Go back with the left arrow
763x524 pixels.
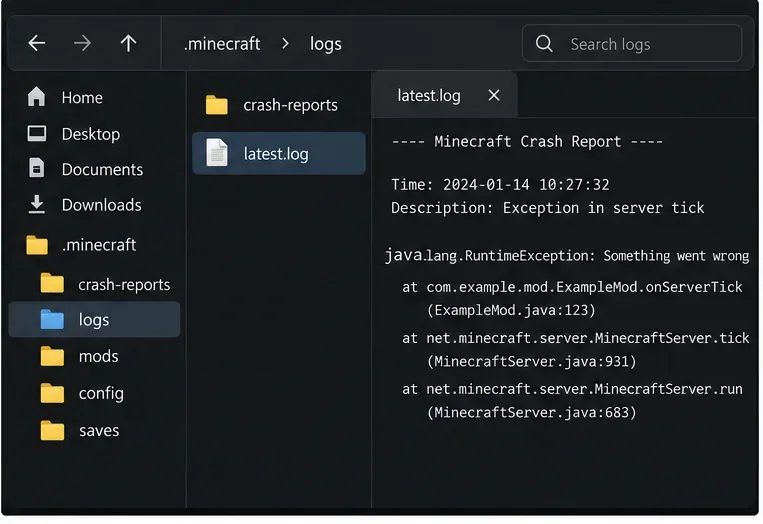[37, 43]
